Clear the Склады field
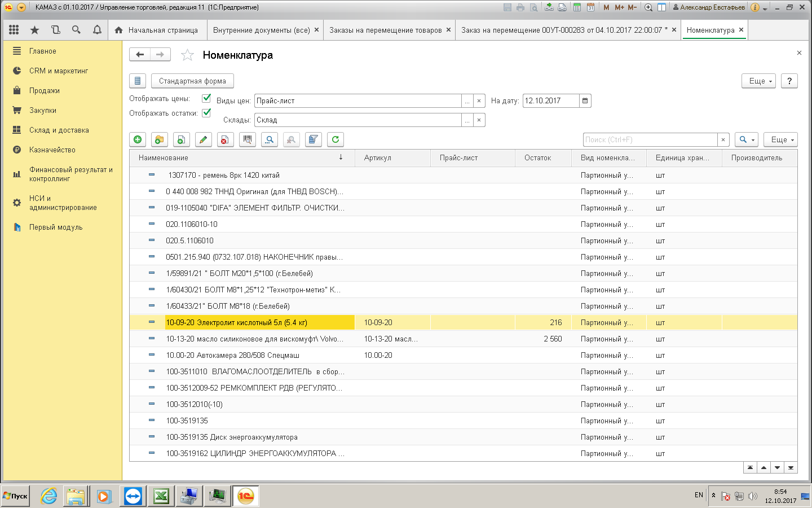Screen dimensions: 812x508 click(479, 120)
